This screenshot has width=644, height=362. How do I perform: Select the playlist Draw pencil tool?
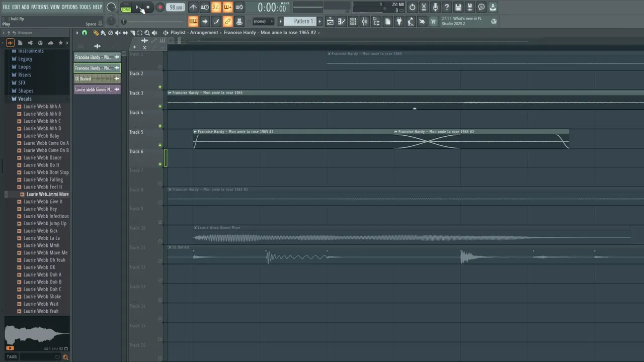(x=96, y=33)
